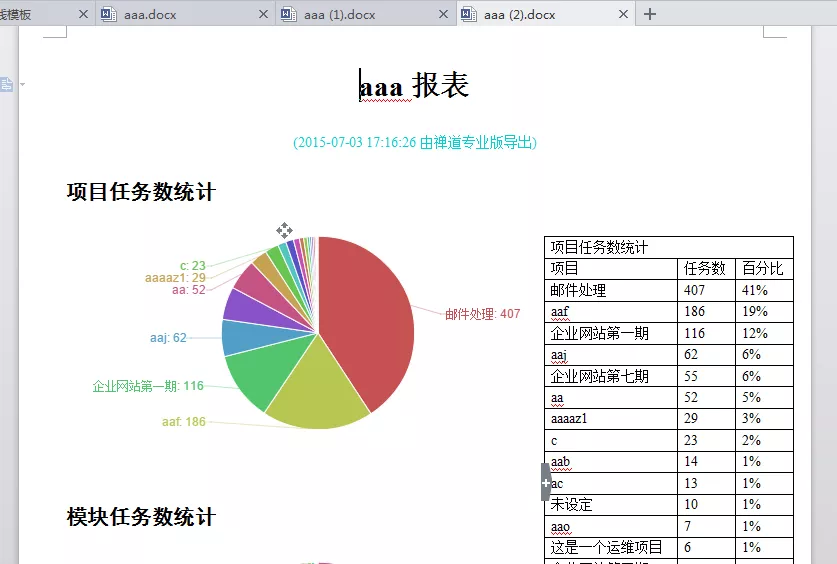Close the aaa.docx tab
The width and height of the screenshot is (837, 564).
tap(263, 14)
